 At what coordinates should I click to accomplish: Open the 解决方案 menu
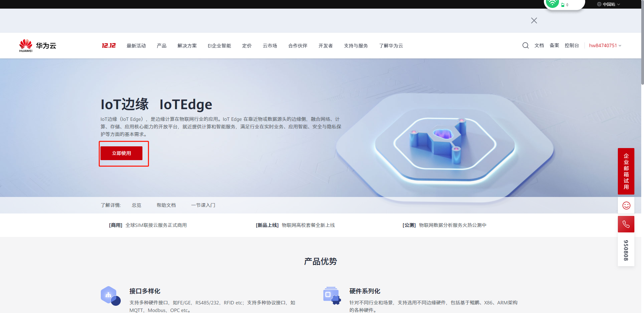coord(187,45)
